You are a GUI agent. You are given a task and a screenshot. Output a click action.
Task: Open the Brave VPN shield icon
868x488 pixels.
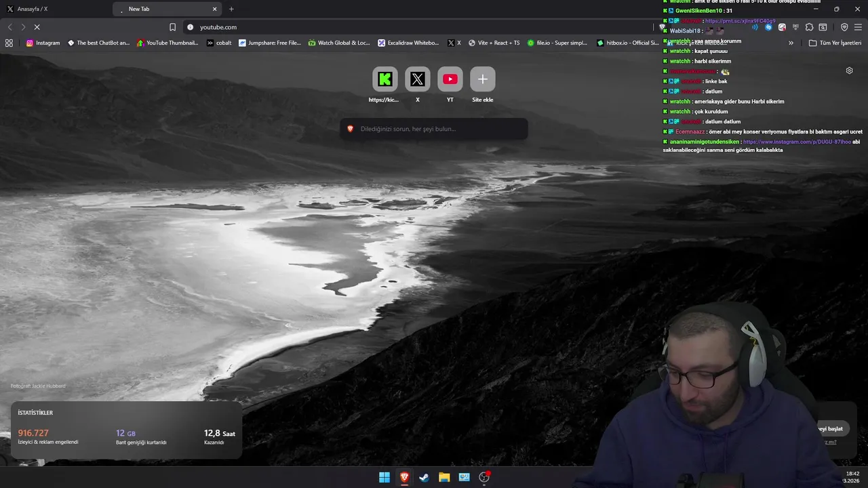click(x=844, y=27)
